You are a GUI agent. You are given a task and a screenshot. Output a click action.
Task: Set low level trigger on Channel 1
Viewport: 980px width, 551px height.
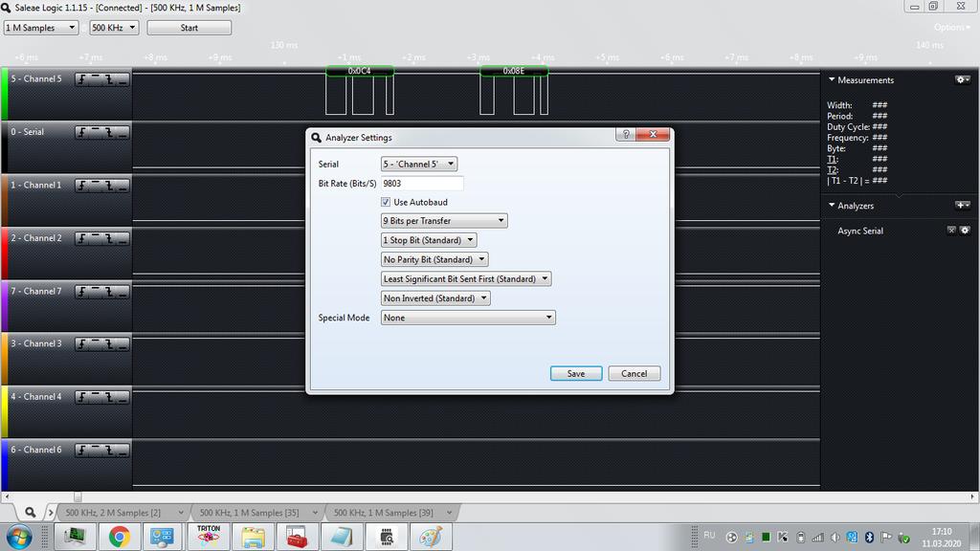(122, 186)
